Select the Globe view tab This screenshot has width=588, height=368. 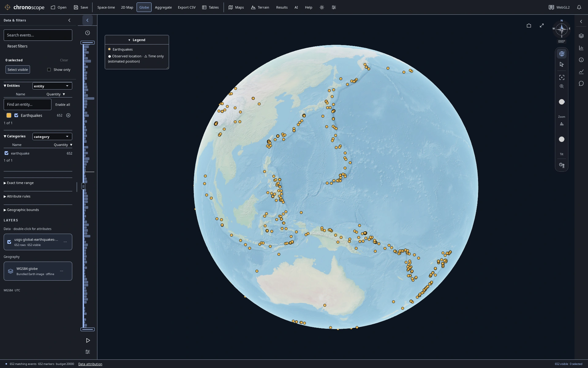pyautogui.click(x=144, y=7)
